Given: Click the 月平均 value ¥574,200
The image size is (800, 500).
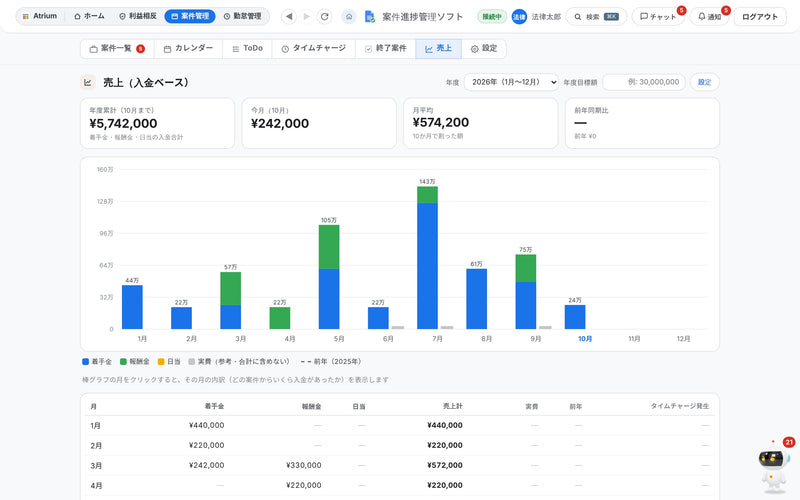Looking at the screenshot, I should pyautogui.click(x=440, y=122).
